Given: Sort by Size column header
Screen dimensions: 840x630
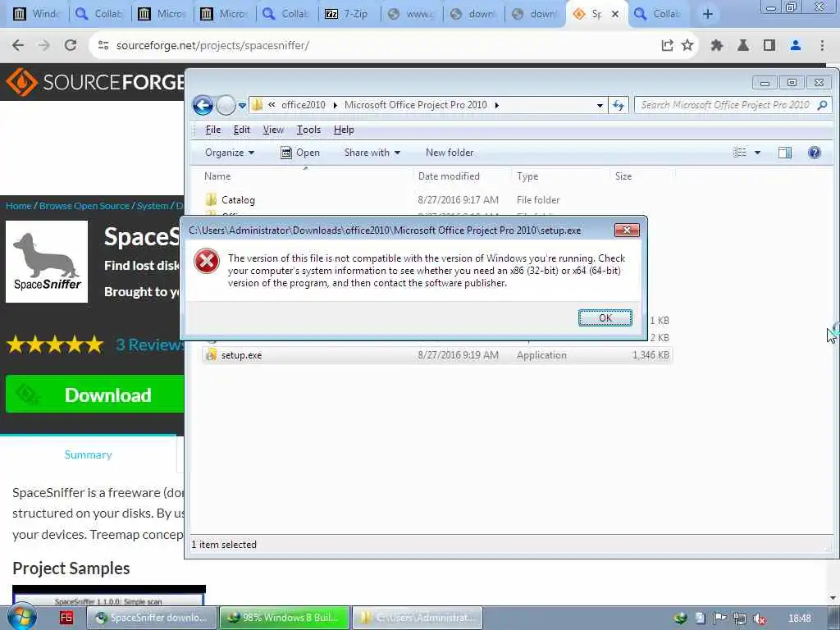Looking at the screenshot, I should click(623, 176).
